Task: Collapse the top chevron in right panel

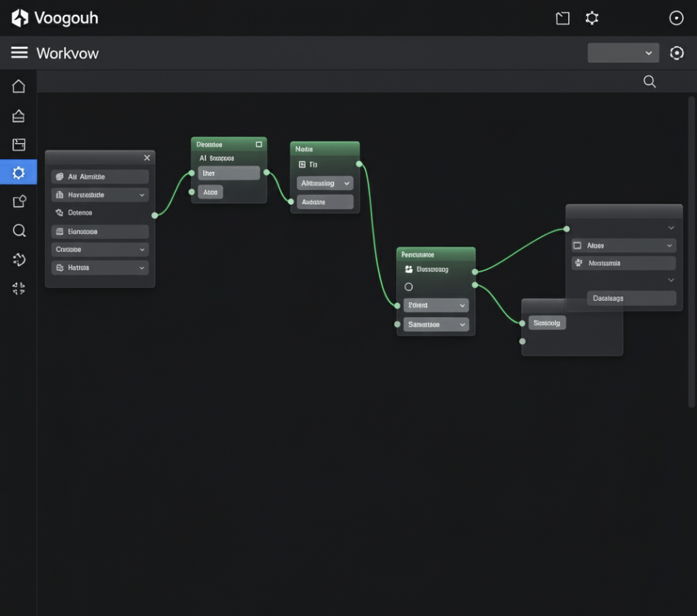Action: coord(671,228)
